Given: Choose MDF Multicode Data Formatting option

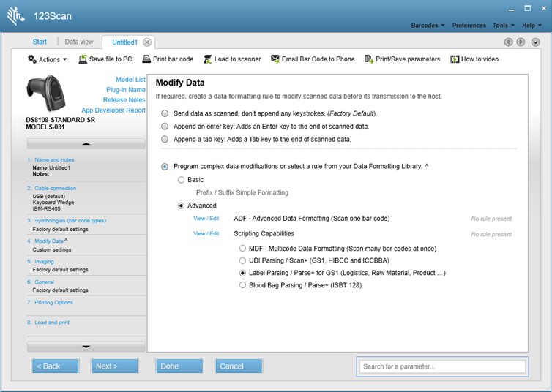Looking at the screenshot, I should coord(243,248).
